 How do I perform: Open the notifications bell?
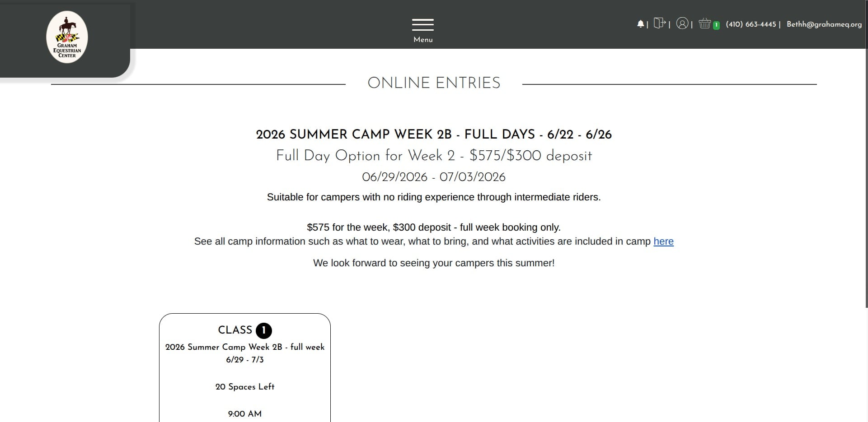[x=640, y=24]
